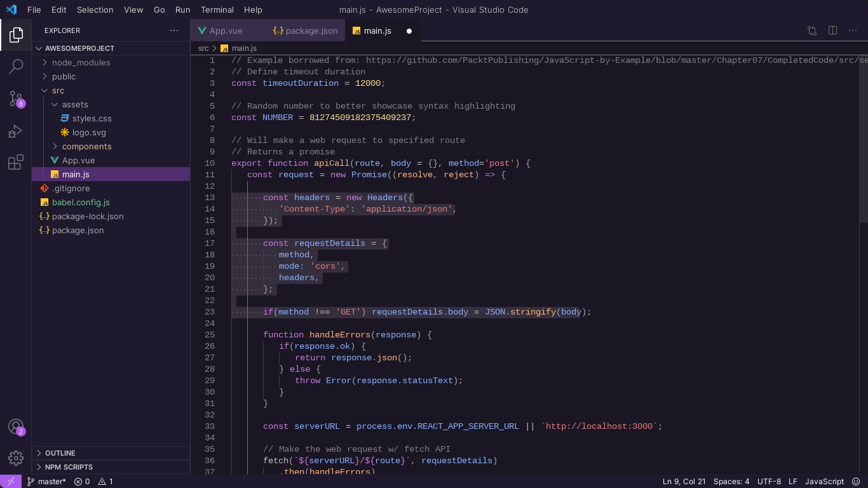Open the Manage gear menu

(x=16, y=457)
